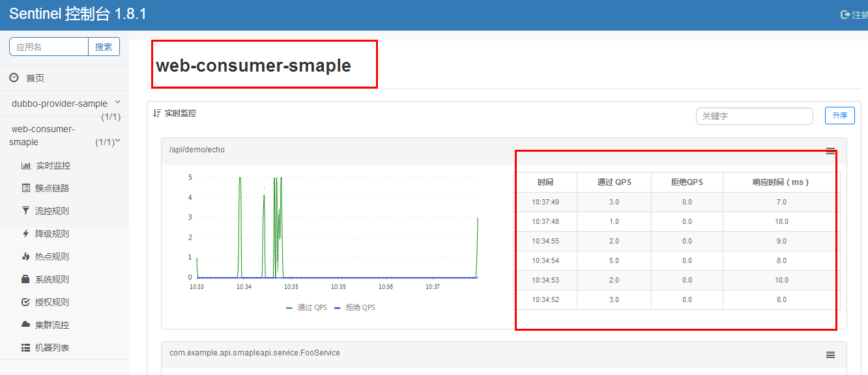The width and height of the screenshot is (868, 375).
Task: Toggle the 通过 QPS legend entry
Action: [306, 307]
